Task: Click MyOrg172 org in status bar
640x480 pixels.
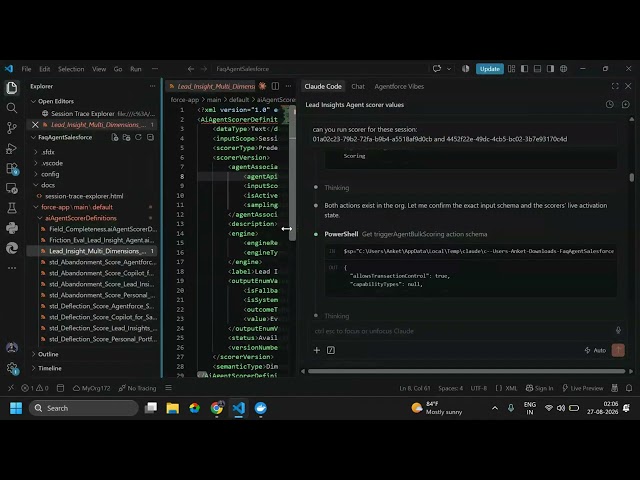Action: point(91,388)
